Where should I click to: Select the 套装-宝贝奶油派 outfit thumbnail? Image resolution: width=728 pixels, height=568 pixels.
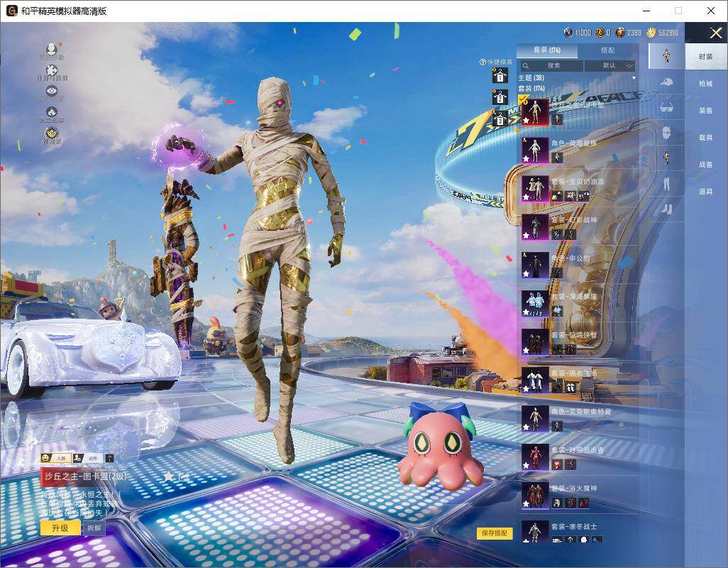click(x=535, y=188)
